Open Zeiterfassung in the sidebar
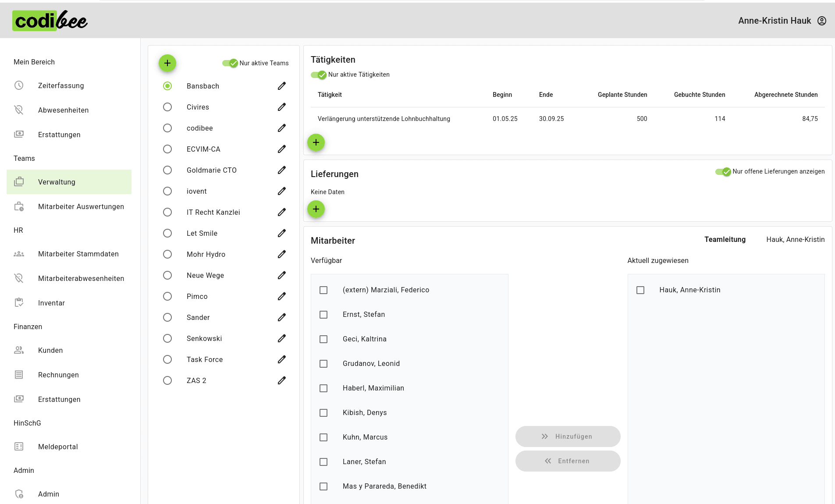Viewport: 835px width, 504px height. tap(61, 85)
